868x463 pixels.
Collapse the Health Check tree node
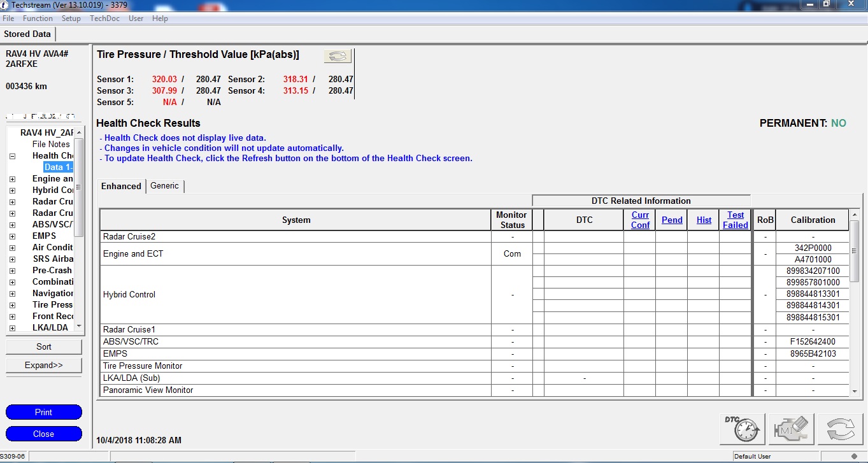pyautogui.click(x=12, y=156)
